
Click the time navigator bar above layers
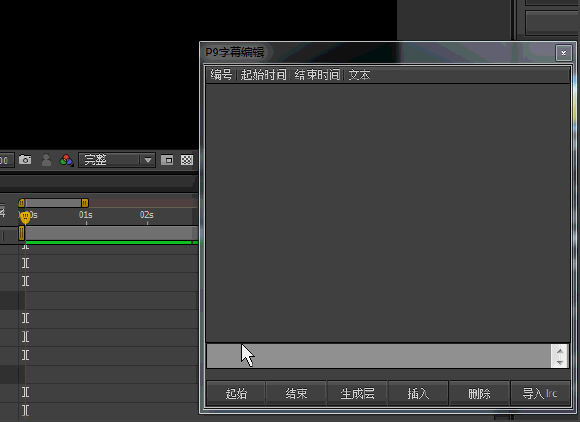point(111,233)
